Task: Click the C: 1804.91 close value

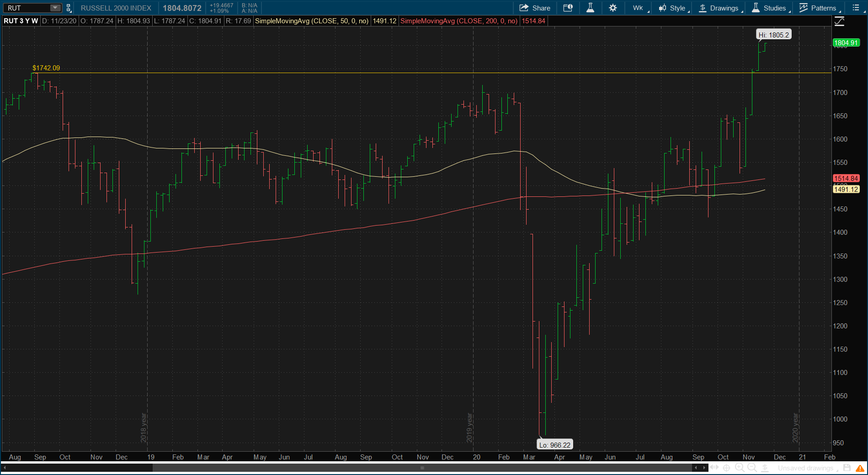Action: [x=205, y=21]
